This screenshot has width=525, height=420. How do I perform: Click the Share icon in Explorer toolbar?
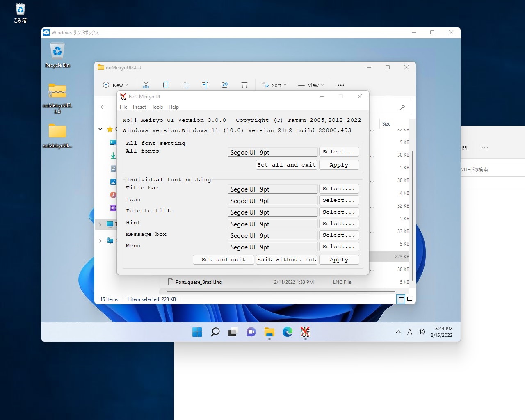[225, 85]
